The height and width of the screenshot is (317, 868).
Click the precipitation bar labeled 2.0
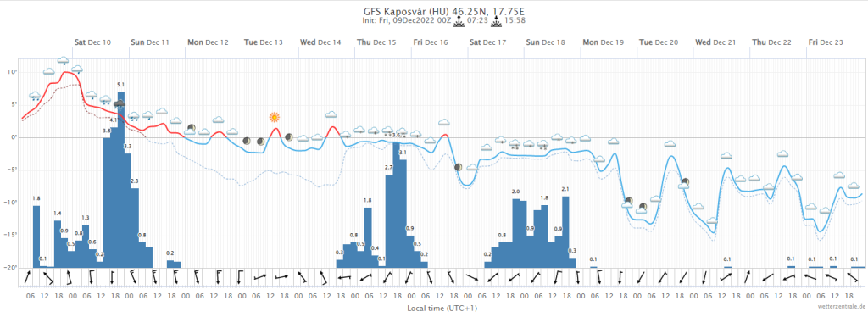(x=516, y=233)
